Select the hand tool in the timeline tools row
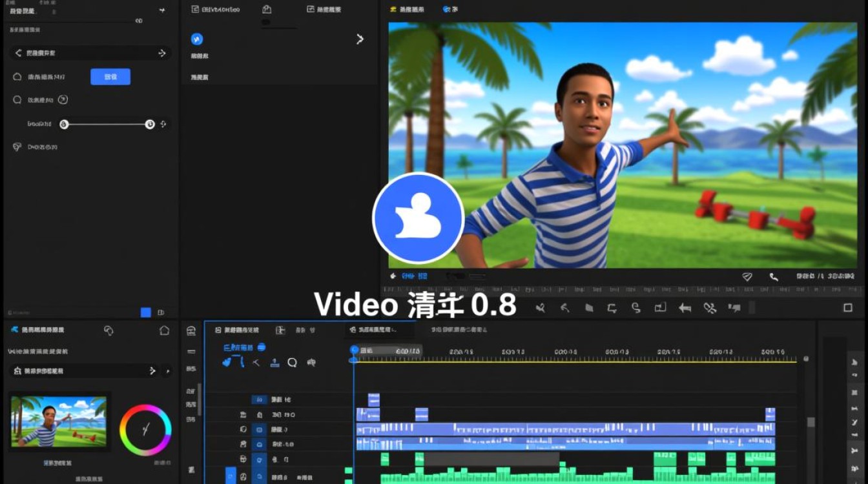 227,363
